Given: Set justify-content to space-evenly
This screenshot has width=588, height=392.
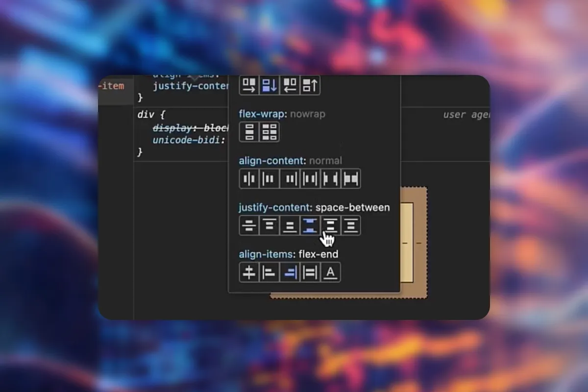Looking at the screenshot, I should [x=351, y=225].
